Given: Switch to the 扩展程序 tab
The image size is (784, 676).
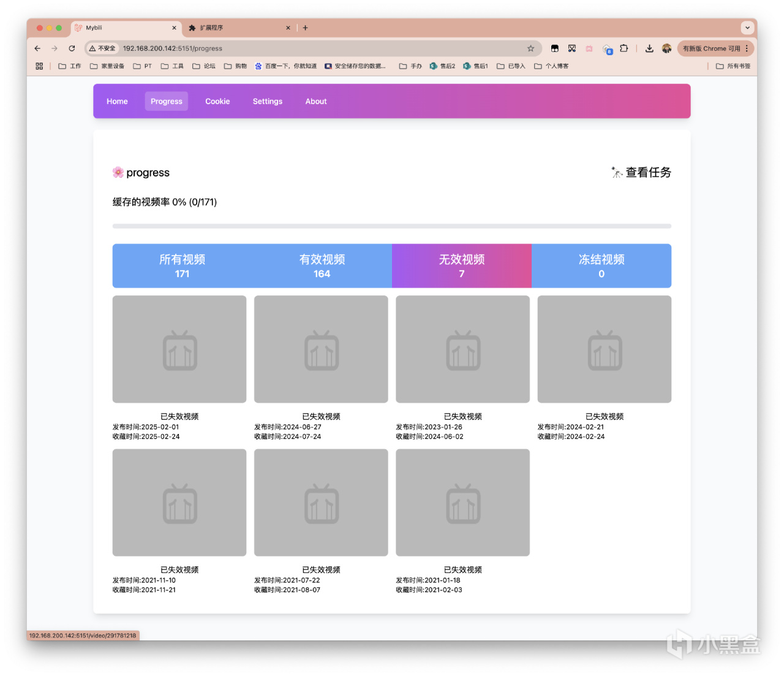Looking at the screenshot, I should 240,28.
